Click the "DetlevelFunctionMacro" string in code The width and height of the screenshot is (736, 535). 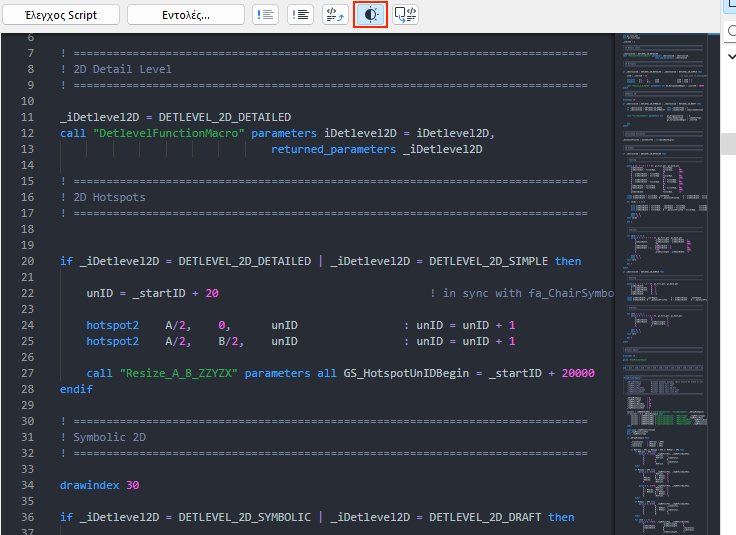coord(168,133)
